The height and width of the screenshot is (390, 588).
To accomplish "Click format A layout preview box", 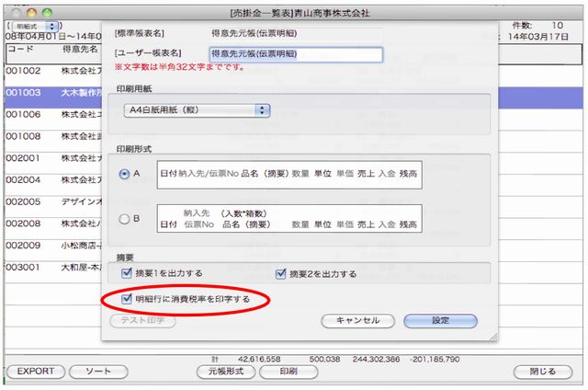I will coord(289,175).
